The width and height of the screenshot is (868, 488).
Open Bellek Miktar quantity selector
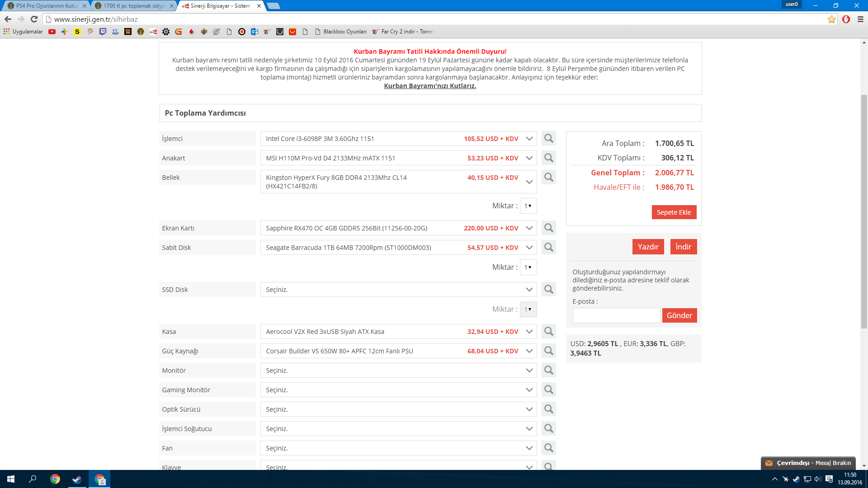click(528, 206)
